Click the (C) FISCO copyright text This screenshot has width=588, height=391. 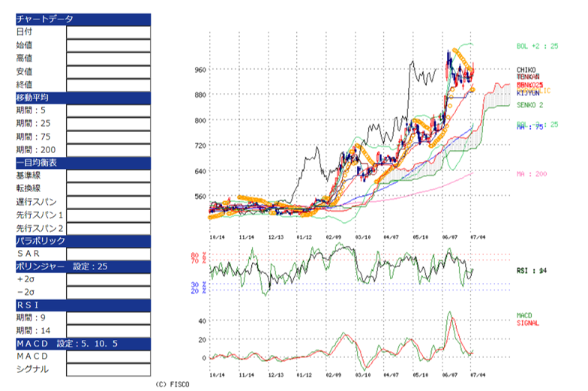point(173,384)
